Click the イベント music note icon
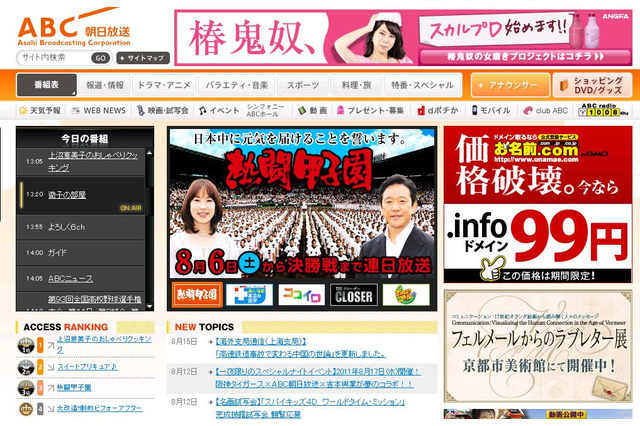 [x=202, y=111]
